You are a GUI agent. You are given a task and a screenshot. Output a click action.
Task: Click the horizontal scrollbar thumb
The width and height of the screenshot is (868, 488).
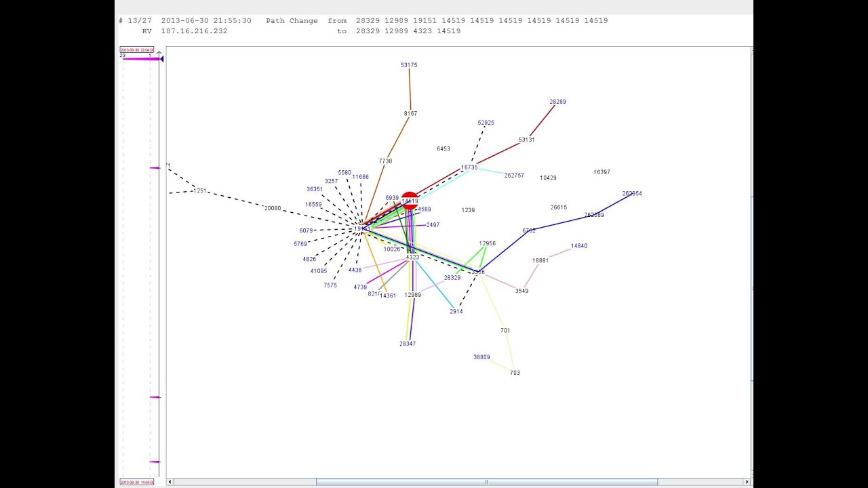coord(486,482)
